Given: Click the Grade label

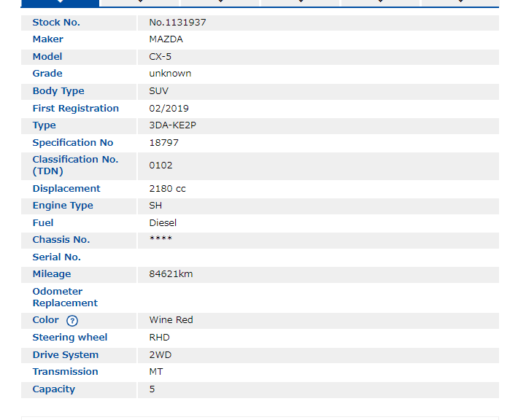Looking at the screenshot, I should 47,74.
